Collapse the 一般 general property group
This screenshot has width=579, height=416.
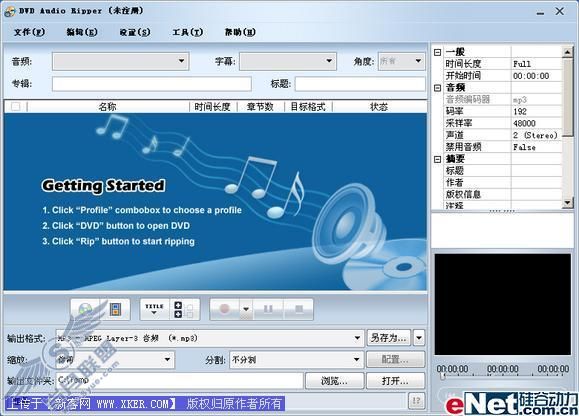click(438, 52)
